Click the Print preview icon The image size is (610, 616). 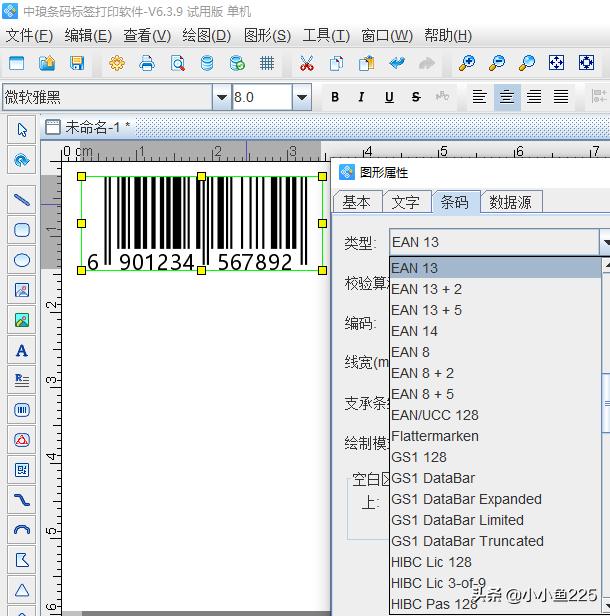pos(178,63)
